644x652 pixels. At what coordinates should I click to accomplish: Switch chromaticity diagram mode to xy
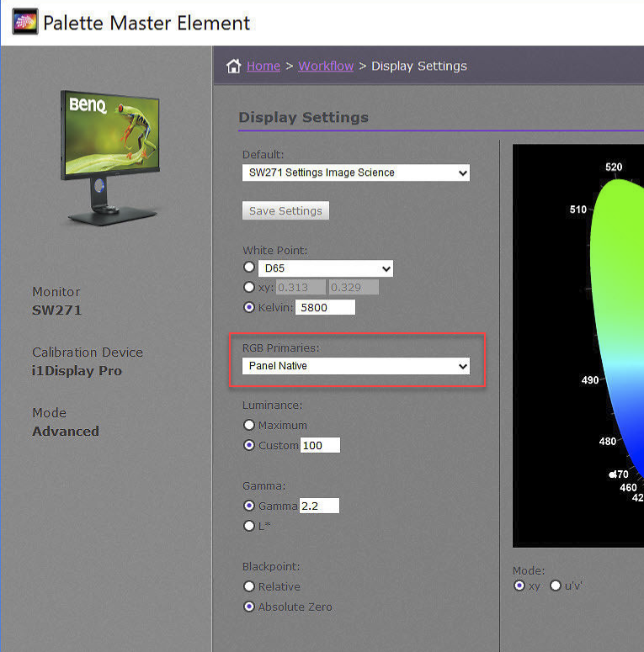coord(519,586)
